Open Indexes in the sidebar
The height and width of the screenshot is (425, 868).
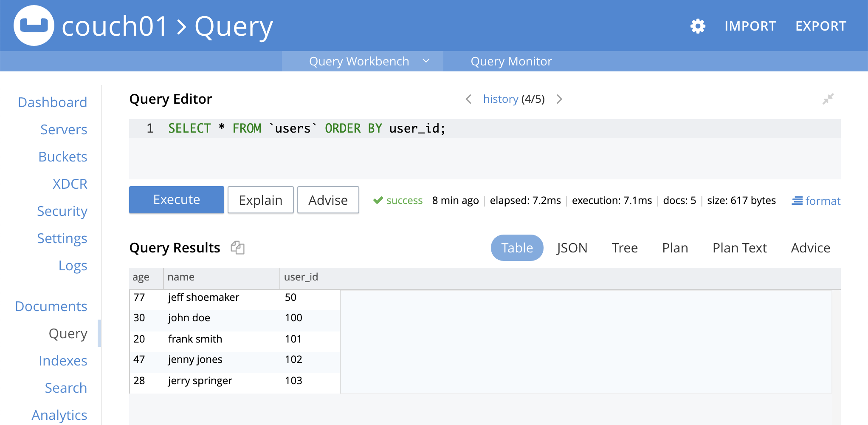click(63, 361)
